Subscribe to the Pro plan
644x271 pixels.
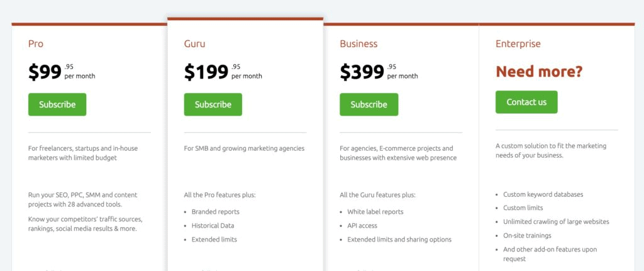[57, 104]
